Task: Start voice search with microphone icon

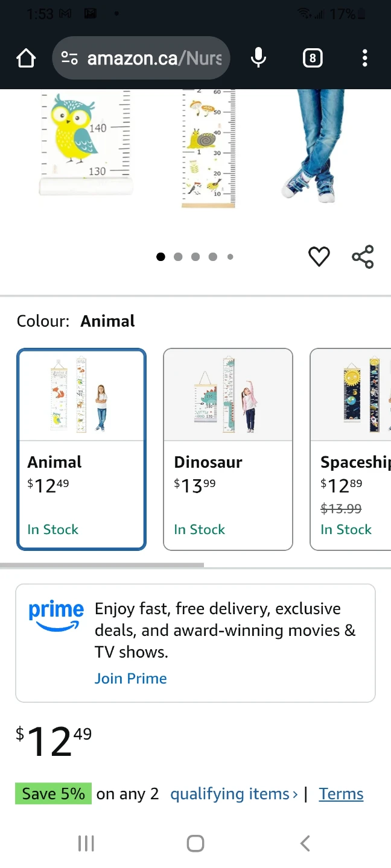Action: [259, 58]
